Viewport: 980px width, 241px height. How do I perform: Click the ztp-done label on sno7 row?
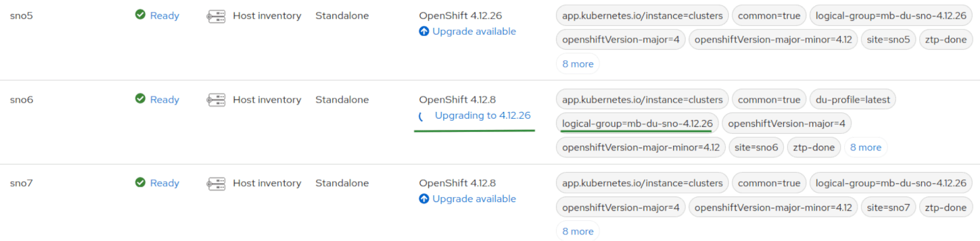946,208
